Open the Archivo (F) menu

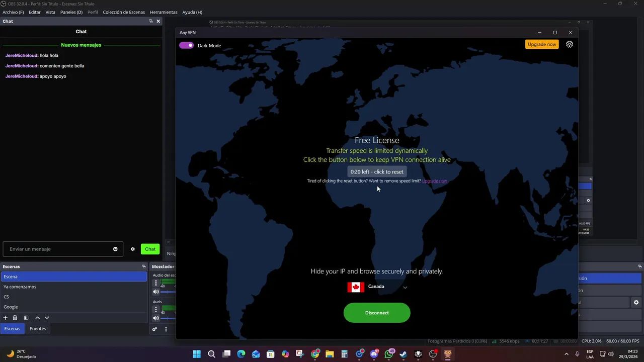pyautogui.click(x=13, y=12)
